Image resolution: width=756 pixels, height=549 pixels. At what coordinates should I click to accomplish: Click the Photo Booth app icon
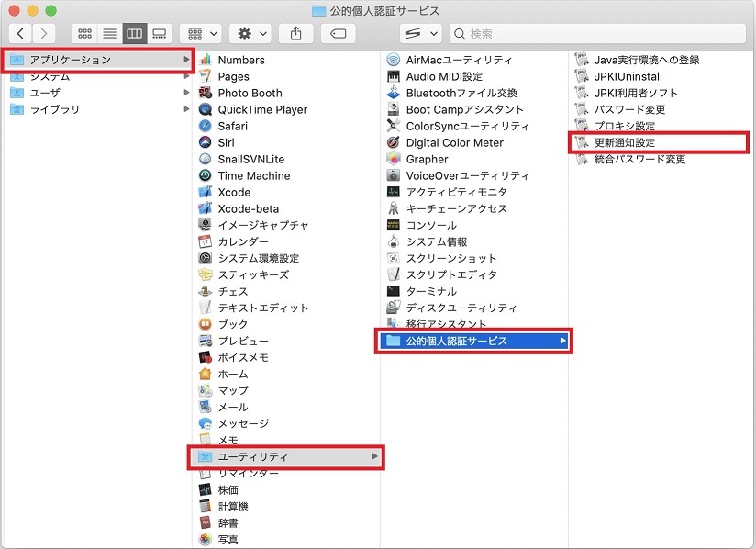point(205,93)
